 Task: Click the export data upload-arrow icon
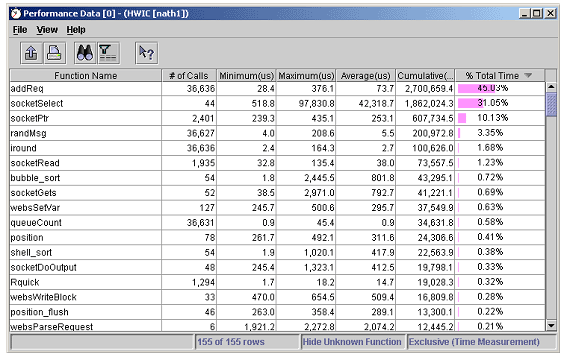click(x=31, y=53)
